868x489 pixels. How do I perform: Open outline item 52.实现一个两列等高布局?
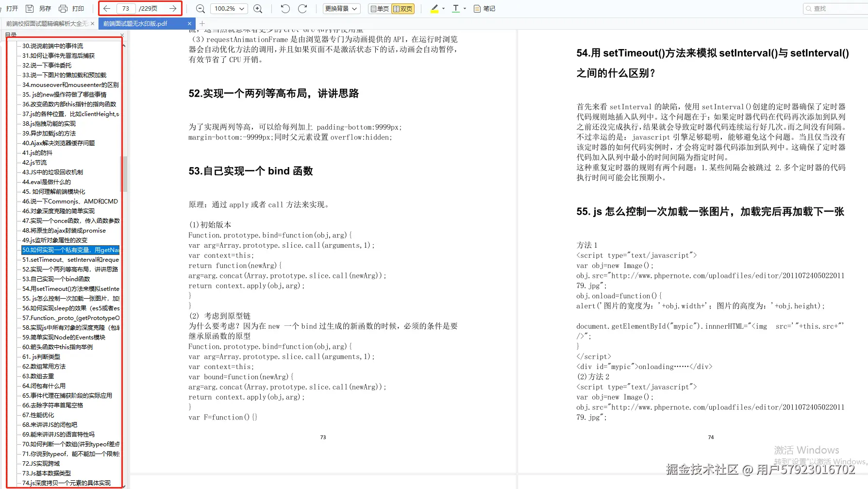[x=70, y=270]
